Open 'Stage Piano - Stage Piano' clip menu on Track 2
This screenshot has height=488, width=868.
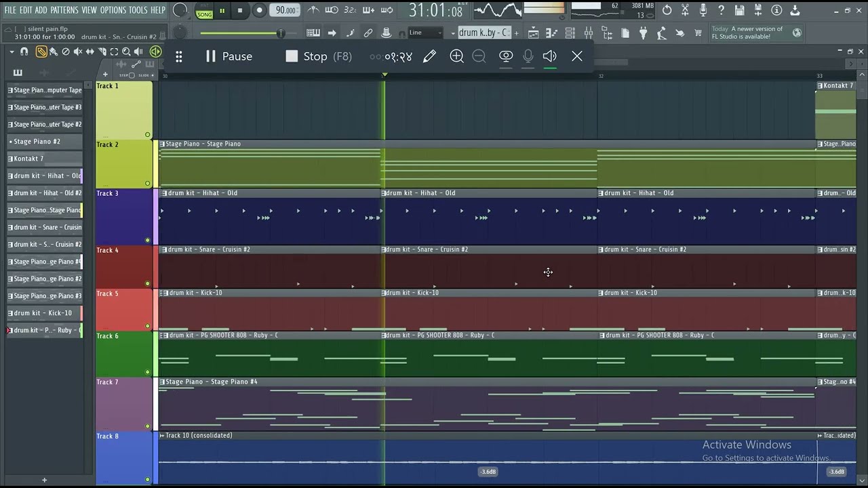[x=162, y=144]
